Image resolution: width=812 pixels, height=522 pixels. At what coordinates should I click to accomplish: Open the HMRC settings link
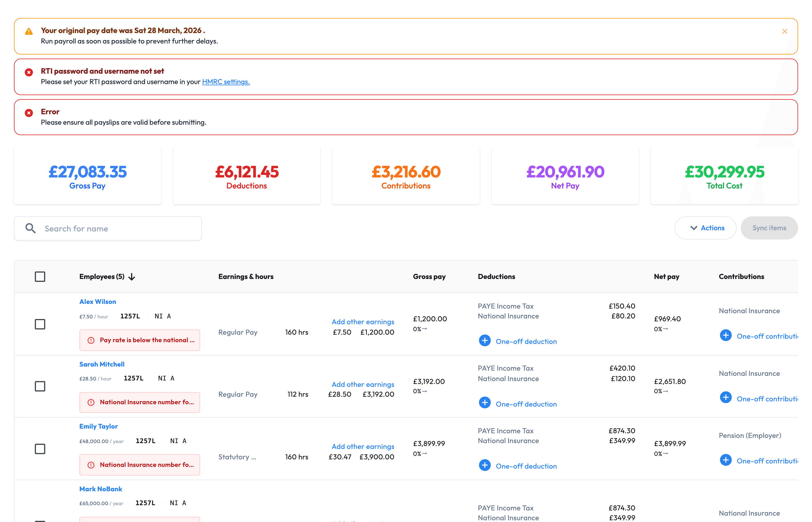tap(226, 82)
